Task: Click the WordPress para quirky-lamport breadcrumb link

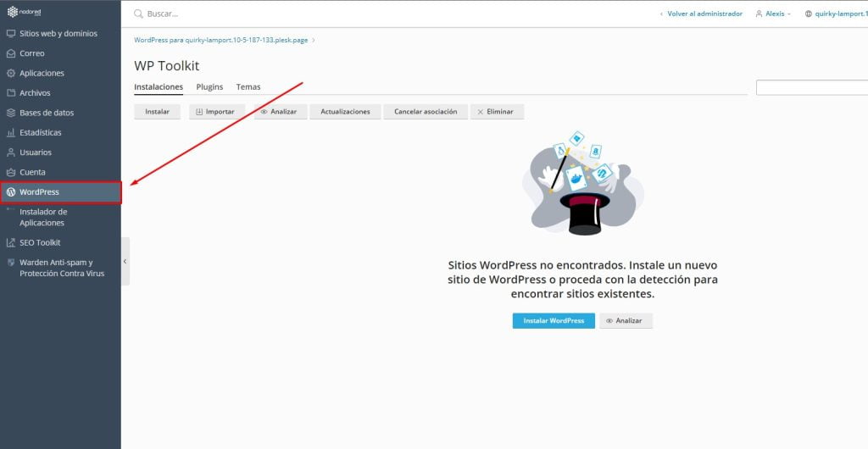Action: 221,41
